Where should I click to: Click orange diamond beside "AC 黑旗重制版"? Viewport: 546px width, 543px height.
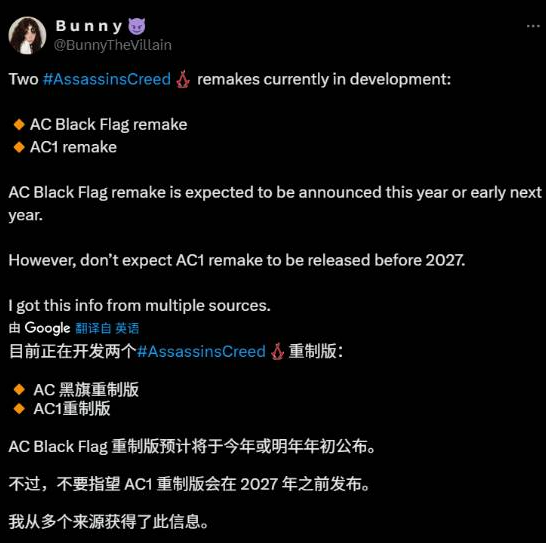click(19, 389)
